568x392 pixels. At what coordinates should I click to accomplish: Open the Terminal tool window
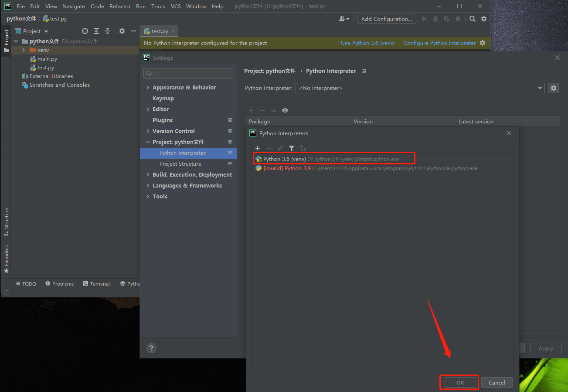(x=96, y=283)
